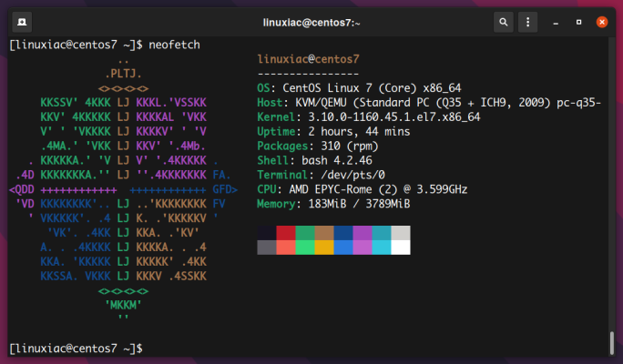623x364 pixels.
Task: Click the dark green palette block
Action: pyautogui.click(x=305, y=233)
